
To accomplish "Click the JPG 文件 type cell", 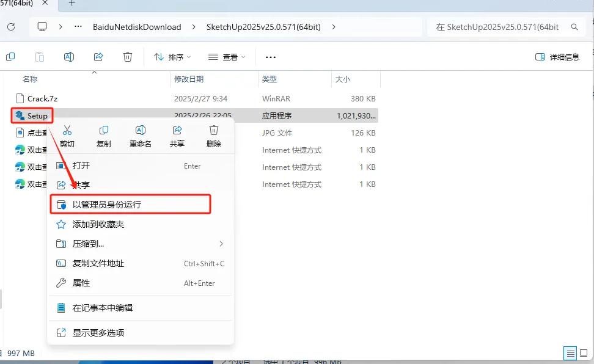I will point(277,133).
